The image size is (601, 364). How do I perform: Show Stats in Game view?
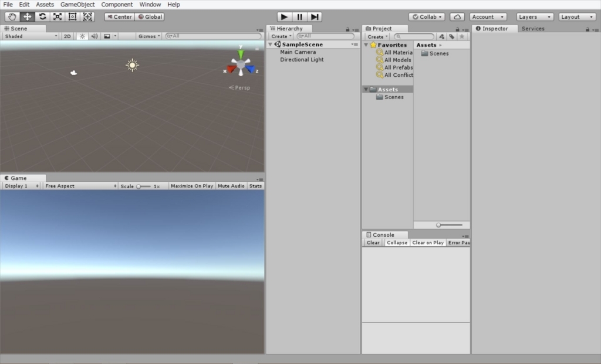pos(255,186)
